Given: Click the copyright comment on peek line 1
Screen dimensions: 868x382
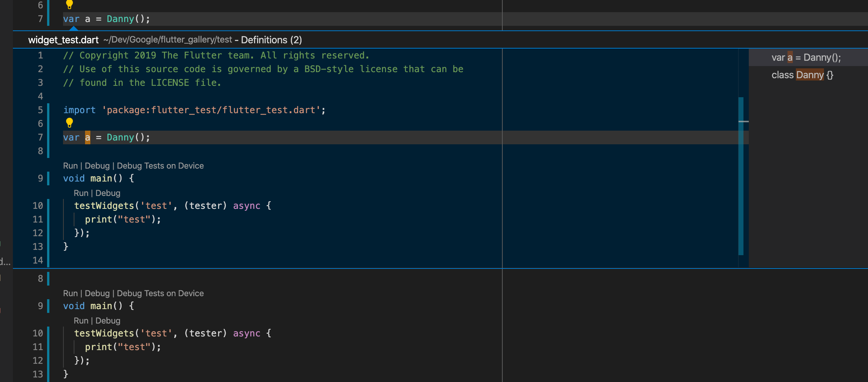Looking at the screenshot, I should coord(216,55).
